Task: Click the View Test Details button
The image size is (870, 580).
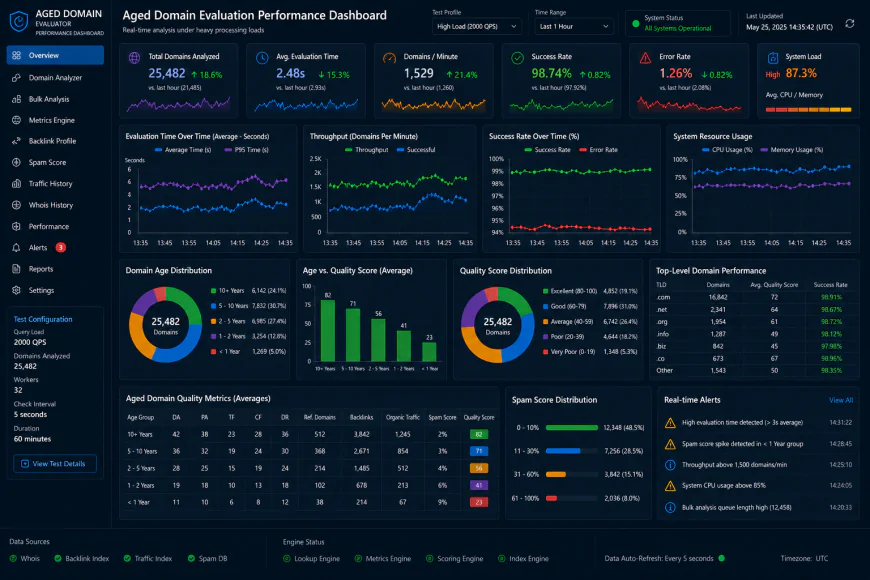Action: point(55,463)
